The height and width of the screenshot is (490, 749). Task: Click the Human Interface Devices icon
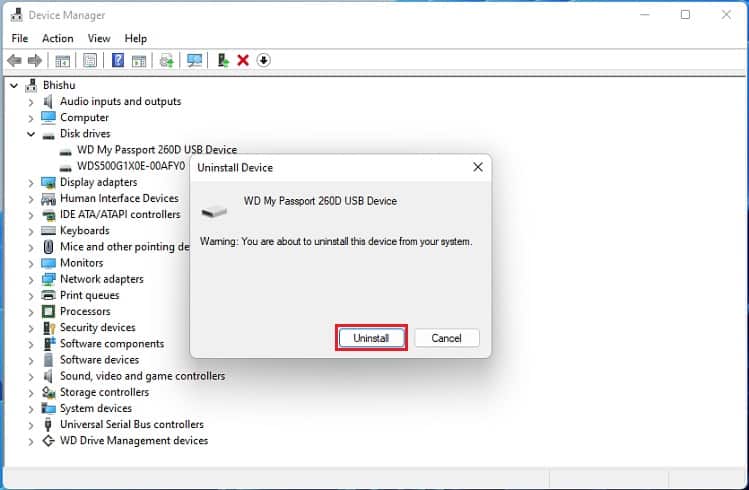pyautogui.click(x=48, y=199)
